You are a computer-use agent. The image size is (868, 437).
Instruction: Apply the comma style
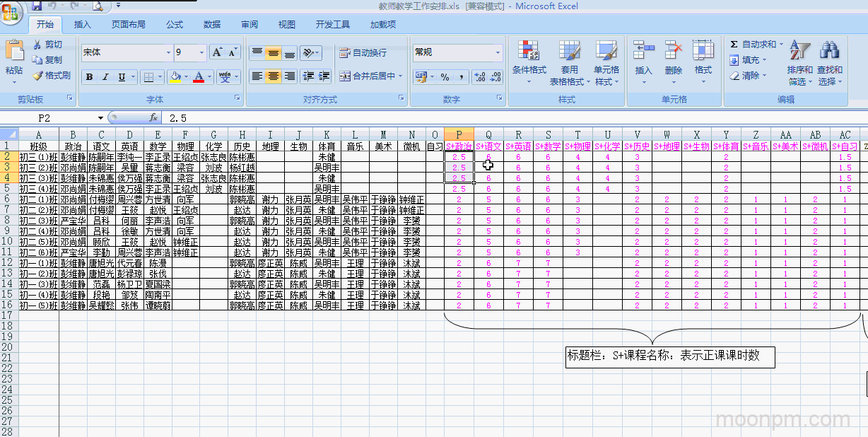[x=460, y=76]
